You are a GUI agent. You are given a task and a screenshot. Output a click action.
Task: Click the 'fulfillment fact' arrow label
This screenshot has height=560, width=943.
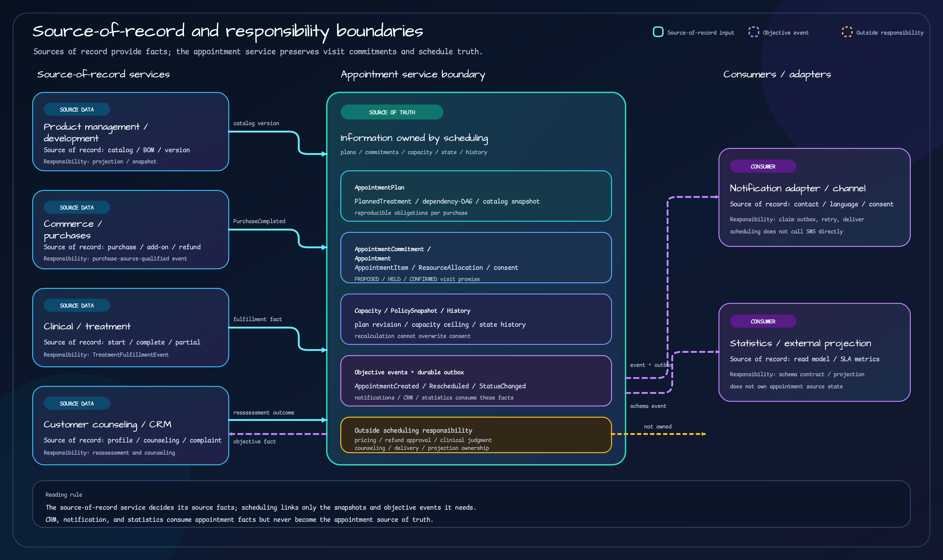(257, 319)
